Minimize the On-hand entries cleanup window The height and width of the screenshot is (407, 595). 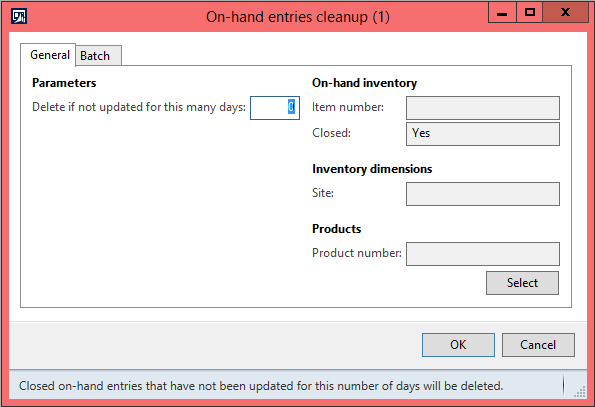[x=502, y=13]
